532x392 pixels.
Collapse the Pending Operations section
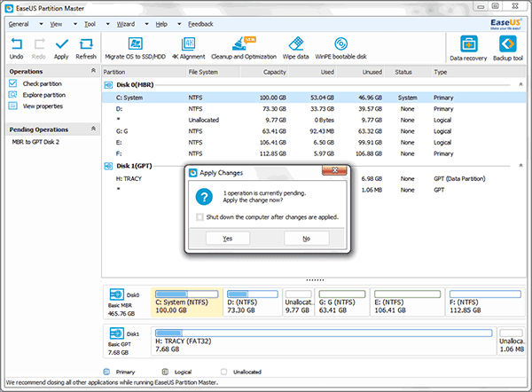pyautogui.click(x=93, y=129)
